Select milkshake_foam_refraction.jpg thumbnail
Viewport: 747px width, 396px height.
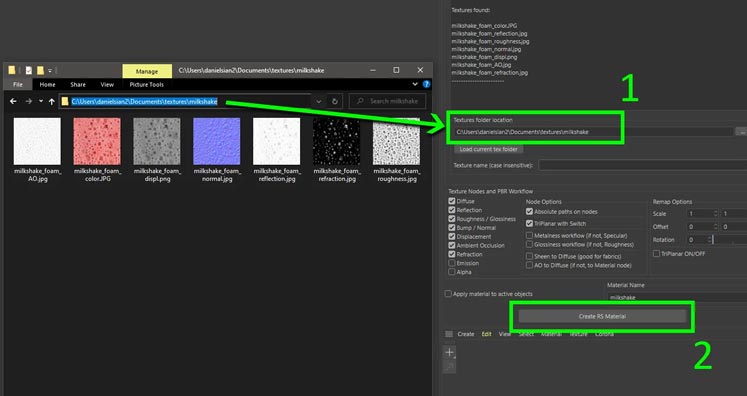337,141
